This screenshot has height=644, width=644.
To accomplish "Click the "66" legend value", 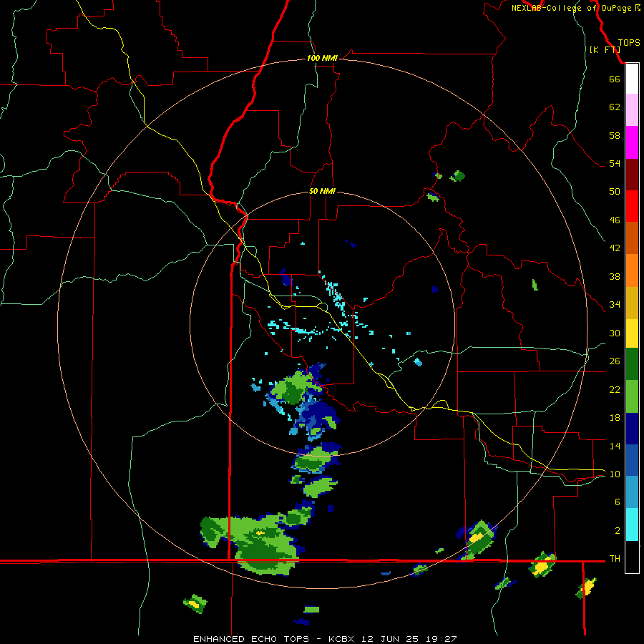I will pos(615,79).
